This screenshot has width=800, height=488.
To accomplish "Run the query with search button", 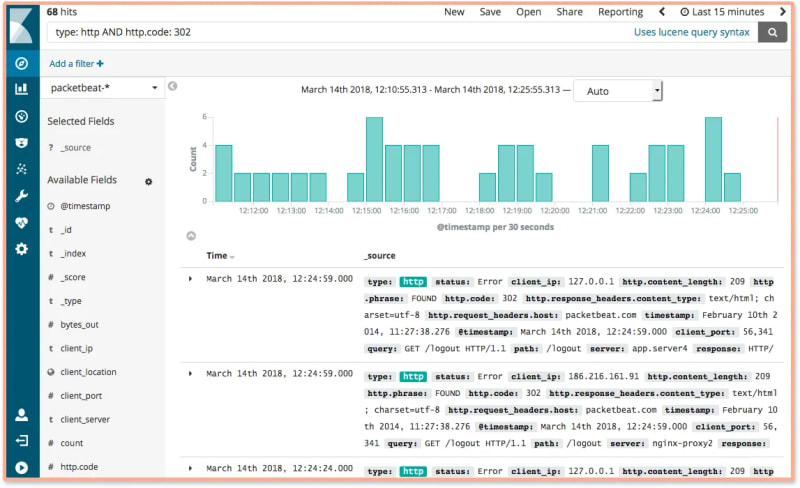I will click(772, 32).
